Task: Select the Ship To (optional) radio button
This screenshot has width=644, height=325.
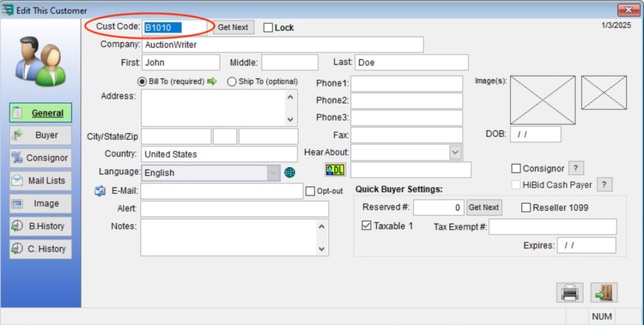Action: coord(231,82)
